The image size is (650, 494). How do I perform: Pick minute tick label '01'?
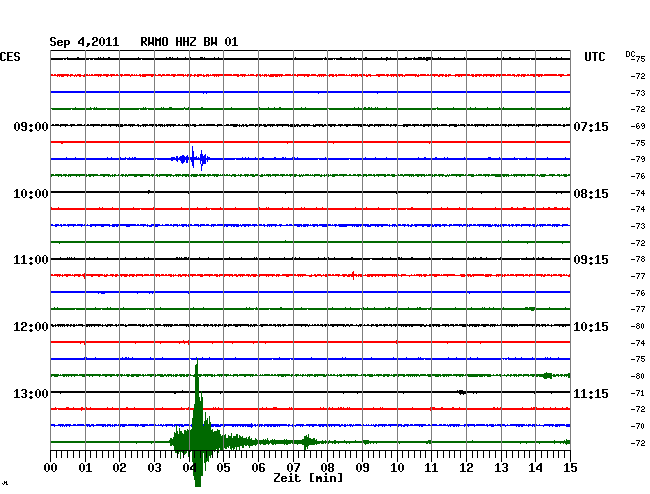click(x=85, y=468)
